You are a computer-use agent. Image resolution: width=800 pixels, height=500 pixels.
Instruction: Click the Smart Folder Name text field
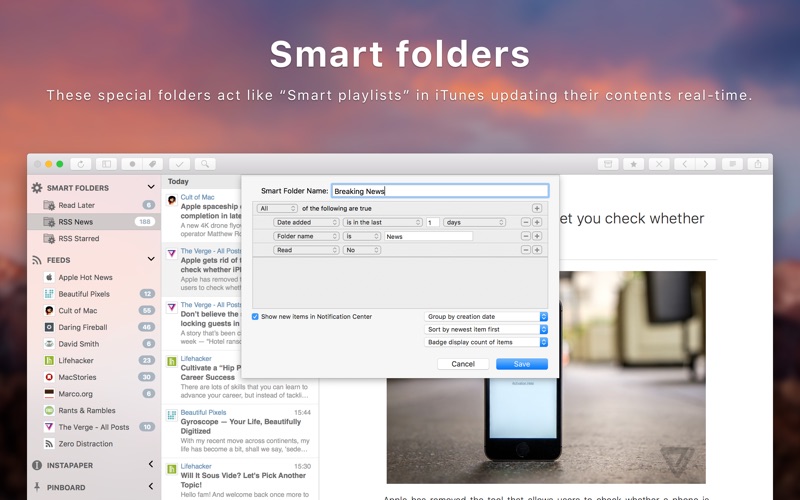tap(440, 191)
